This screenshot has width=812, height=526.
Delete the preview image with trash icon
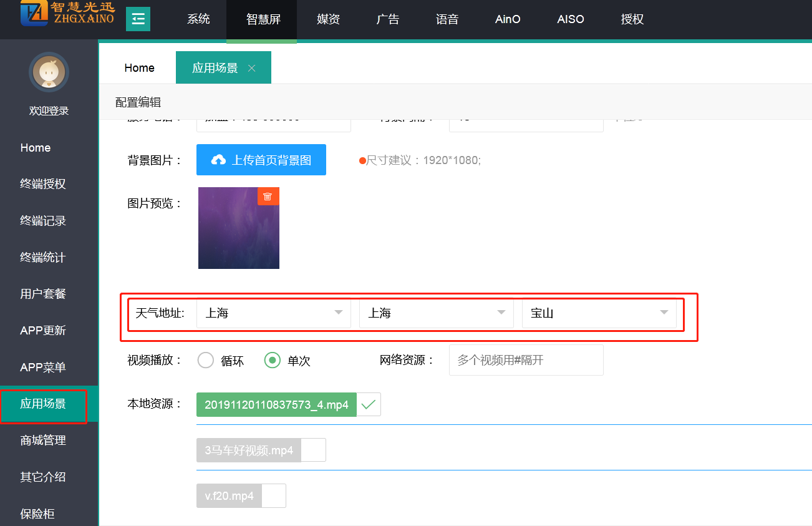pos(268,196)
